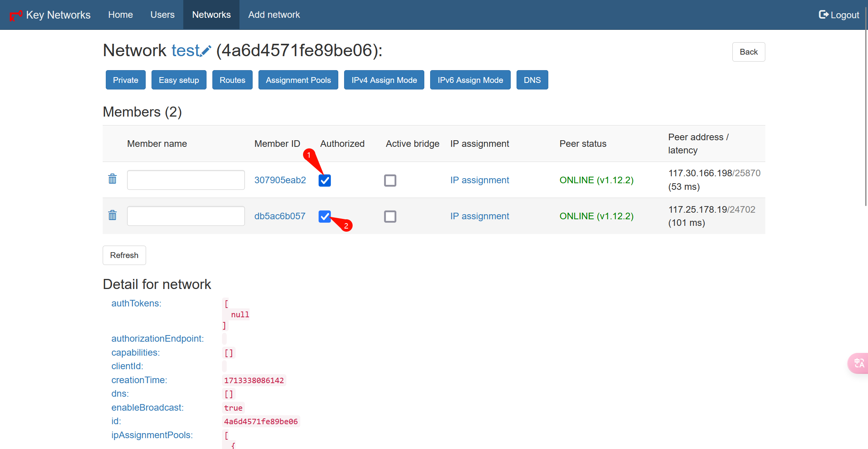
Task: Go to the Users nav tab
Action: point(162,15)
